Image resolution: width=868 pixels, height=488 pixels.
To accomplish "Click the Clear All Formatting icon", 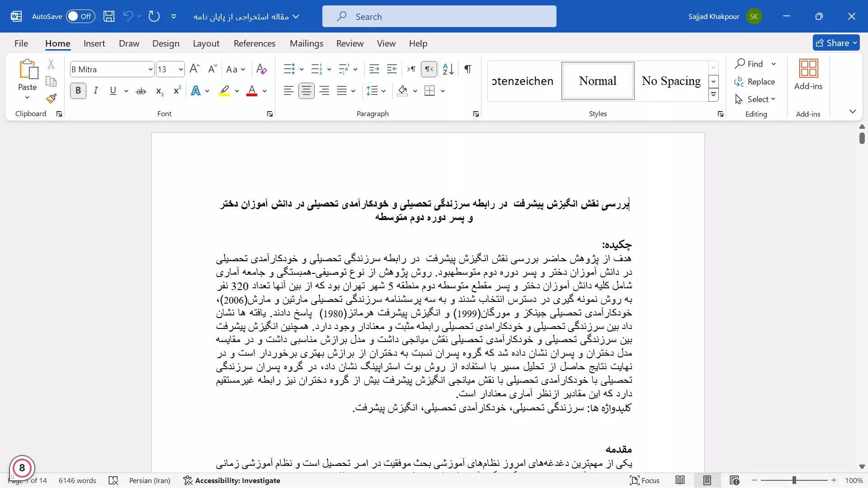I will 261,69.
